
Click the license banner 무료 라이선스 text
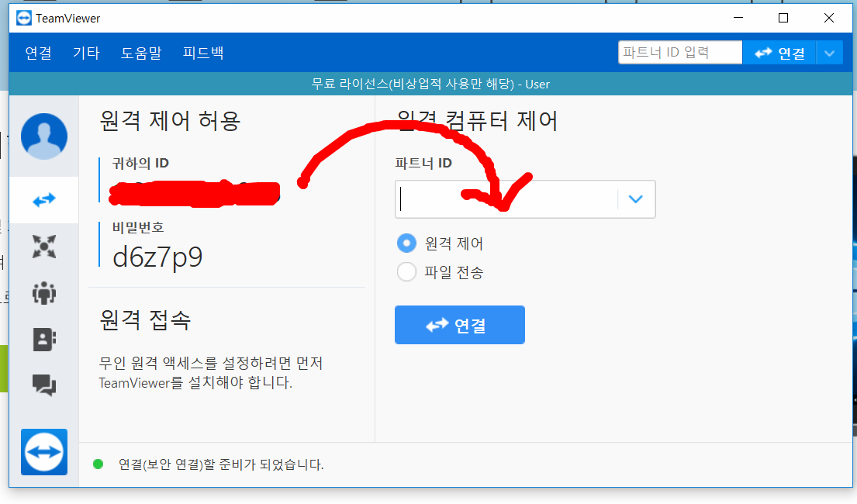pos(430,85)
